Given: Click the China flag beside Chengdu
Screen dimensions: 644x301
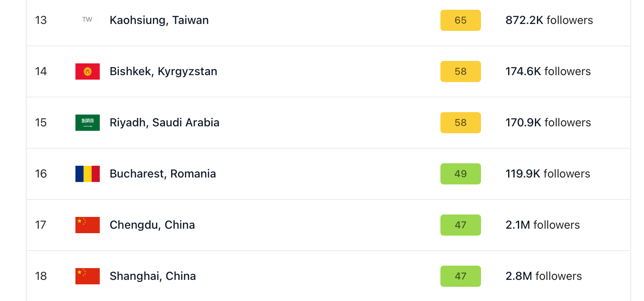Looking at the screenshot, I should click(x=87, y=225).
